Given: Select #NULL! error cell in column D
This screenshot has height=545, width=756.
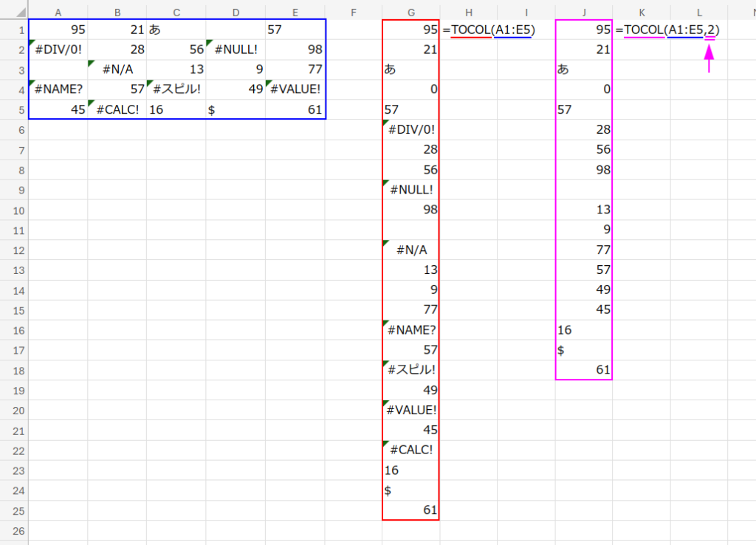Looking at the screenshot, I should tap(236, 50).
